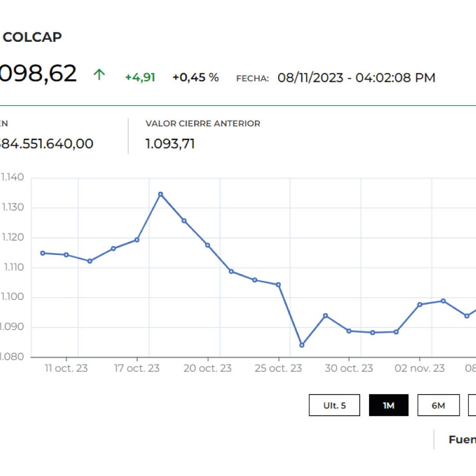Viewport: 476px width, 476px height.
Task: Keep the 1M range selected
Action: coord(389,405)
